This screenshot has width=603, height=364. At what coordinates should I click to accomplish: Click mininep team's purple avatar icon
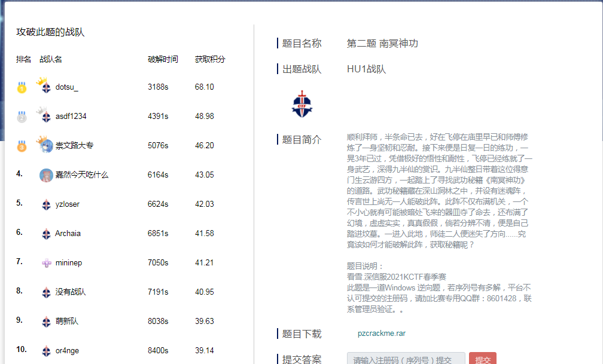[x=46, y=263]
